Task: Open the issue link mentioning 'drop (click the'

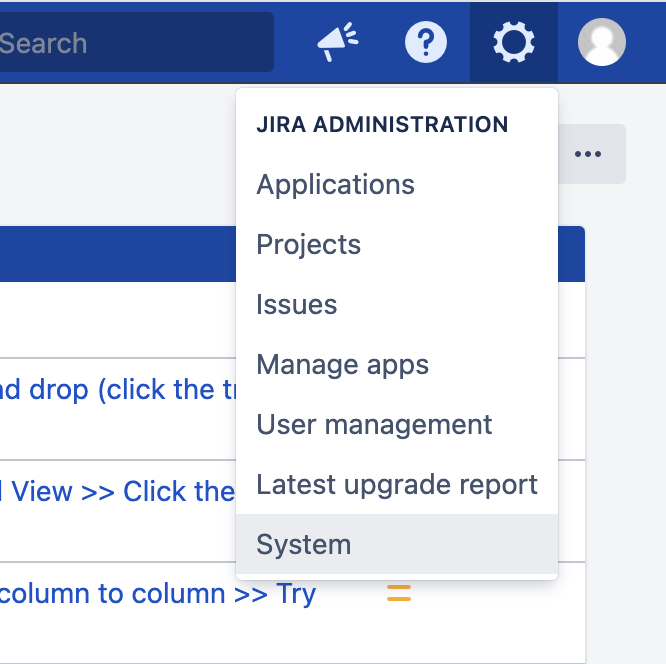Action: [x=118, y=389]
